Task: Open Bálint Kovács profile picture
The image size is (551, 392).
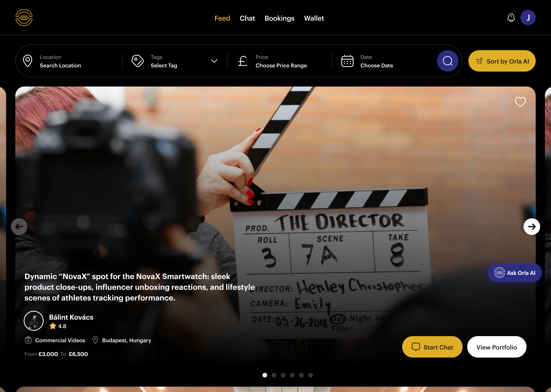Action: pyautogui.click(x=34, y=321)
